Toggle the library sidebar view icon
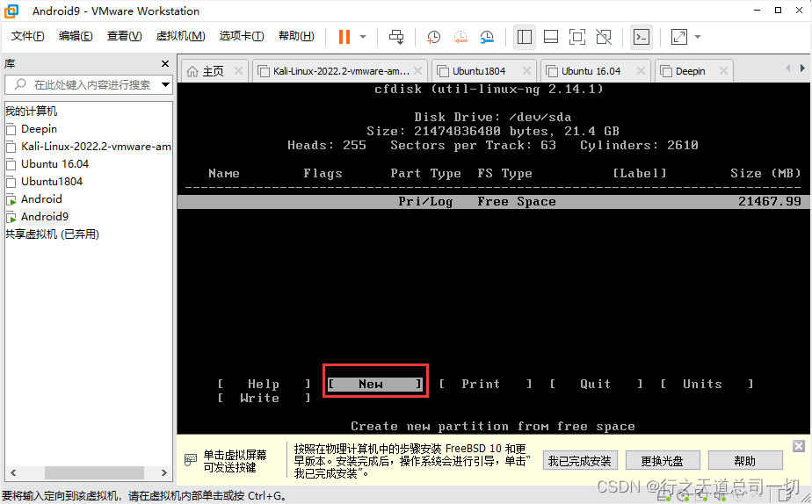The height and width of the screenshot is (504, 812). click(x=525, y=37)
